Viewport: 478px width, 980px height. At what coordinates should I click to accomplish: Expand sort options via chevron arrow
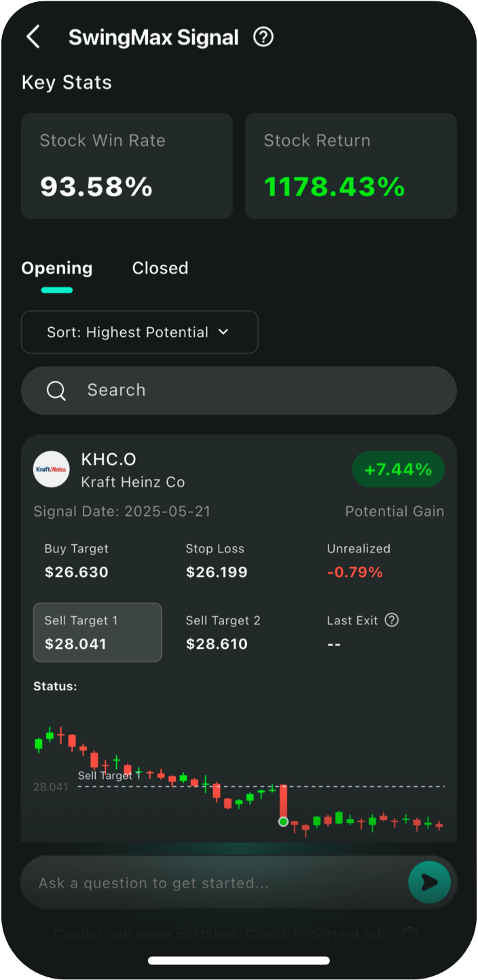tap(223, 332)
